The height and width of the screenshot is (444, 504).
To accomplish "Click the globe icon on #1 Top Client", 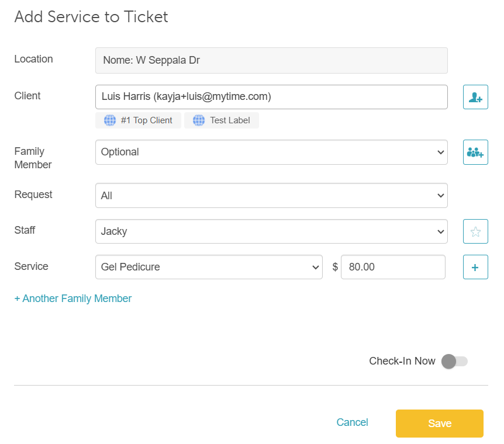I will 110,120.
